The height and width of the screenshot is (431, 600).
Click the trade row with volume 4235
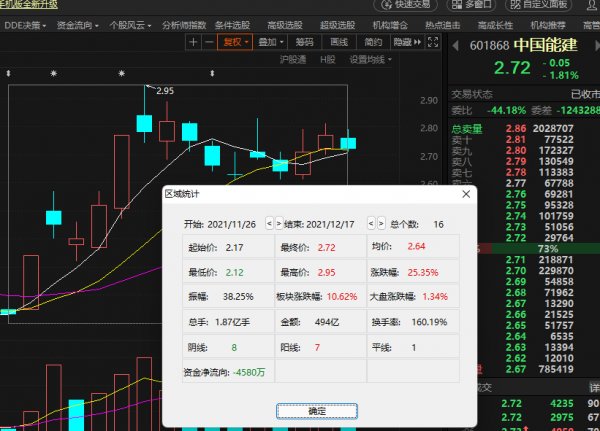coord(537,403)
